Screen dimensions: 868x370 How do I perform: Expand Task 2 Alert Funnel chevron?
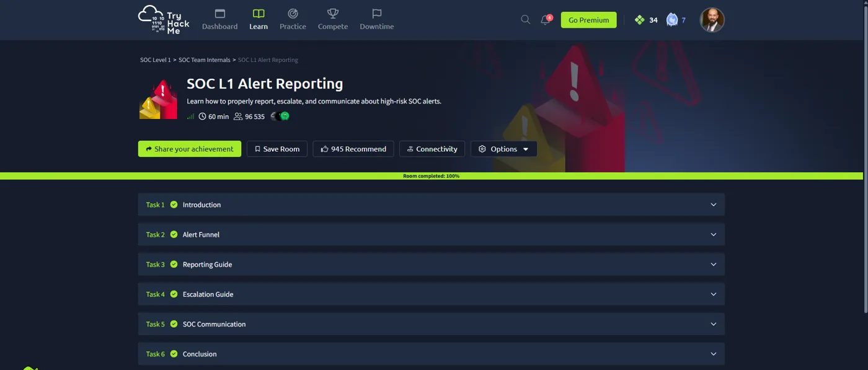(x=713, y=234)
